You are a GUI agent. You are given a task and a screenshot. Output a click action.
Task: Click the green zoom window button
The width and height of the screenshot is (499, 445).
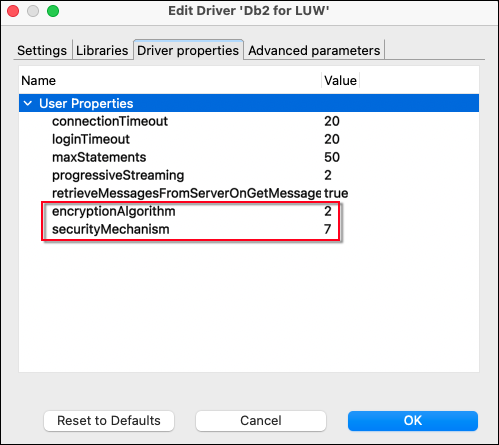coord(53,11)
